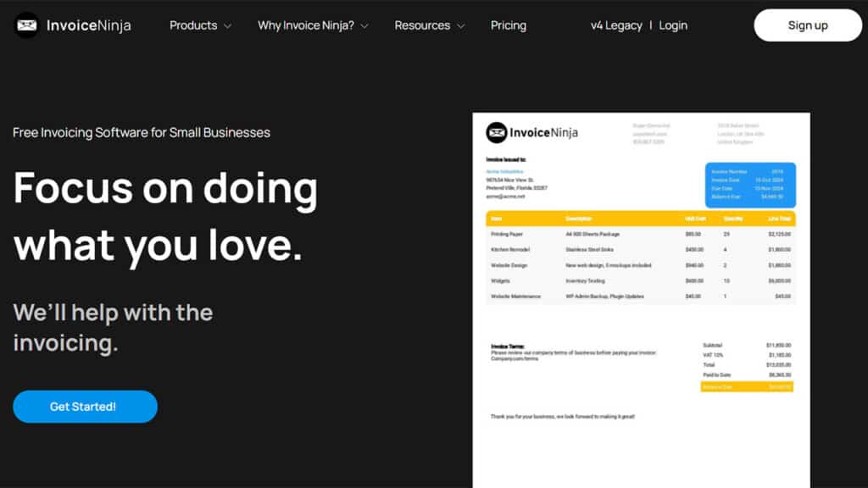Select the Printing Paper row in invoice
Screen dimensions: 868x488
(x=640, y=234)
